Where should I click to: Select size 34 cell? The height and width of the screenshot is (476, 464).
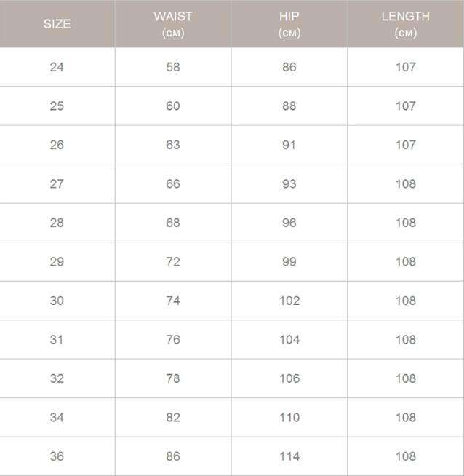pyautogui.click(x=57, y=418)
